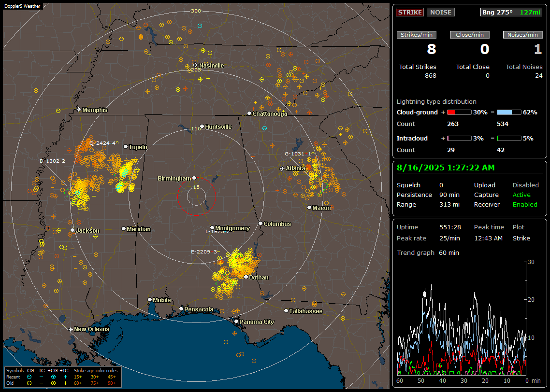The width and height of the screenshot is (550, 392).
Task: Click the Strikes/min label button
Action: [x=416, y=35]
